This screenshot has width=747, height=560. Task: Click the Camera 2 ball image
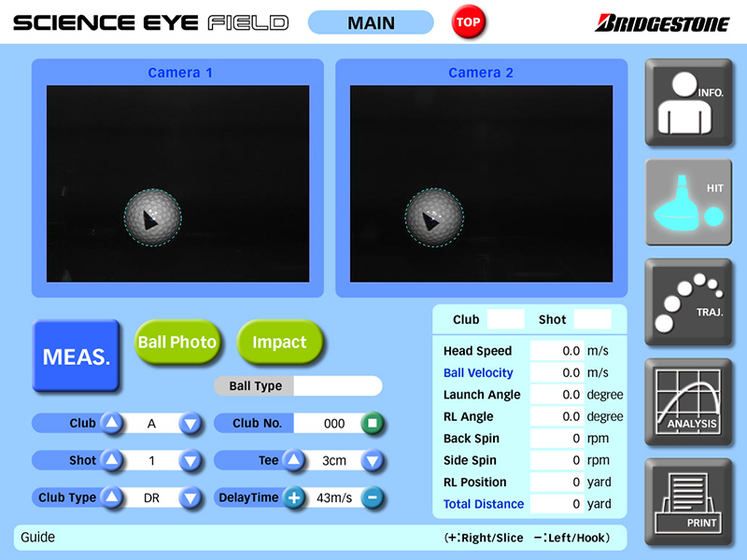[434, 217]
